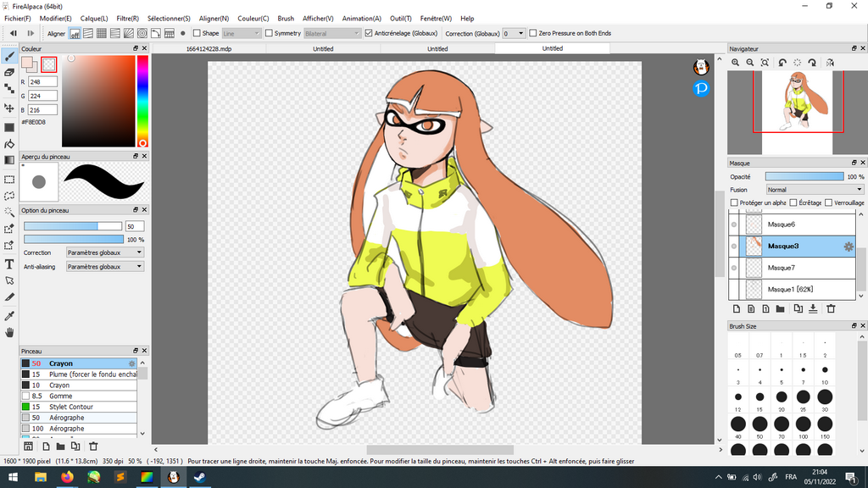
Task: Toggle visibility of Masque6 layer
Action: pos(734,225)
